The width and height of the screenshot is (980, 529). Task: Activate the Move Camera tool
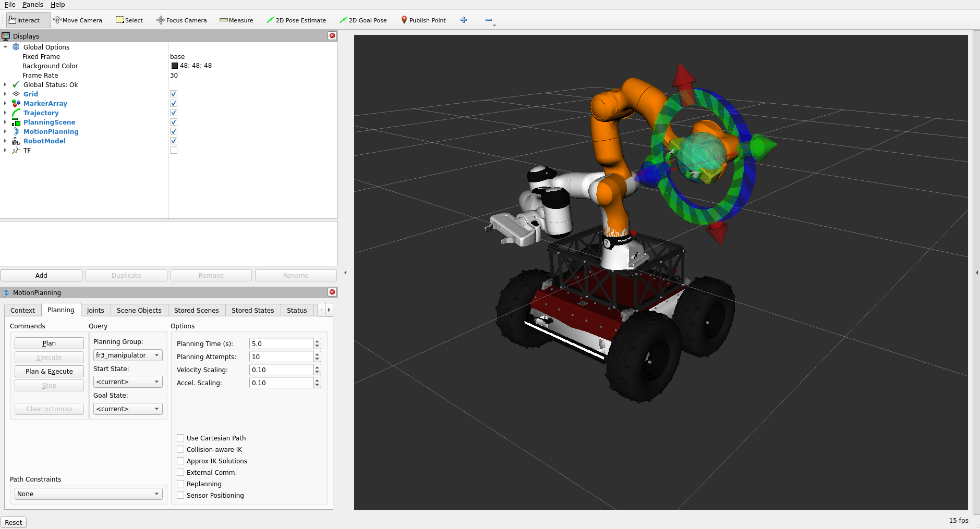(78, 20)
